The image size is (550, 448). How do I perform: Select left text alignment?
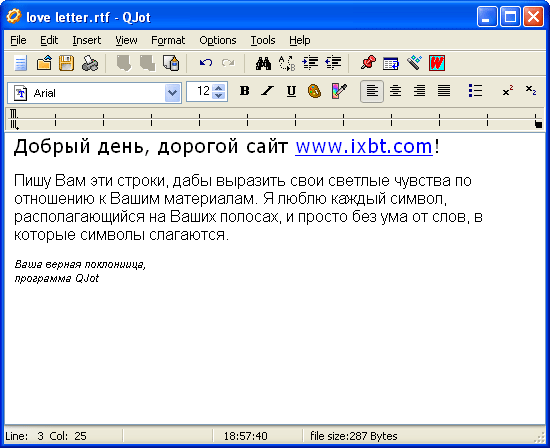point(372,91)
